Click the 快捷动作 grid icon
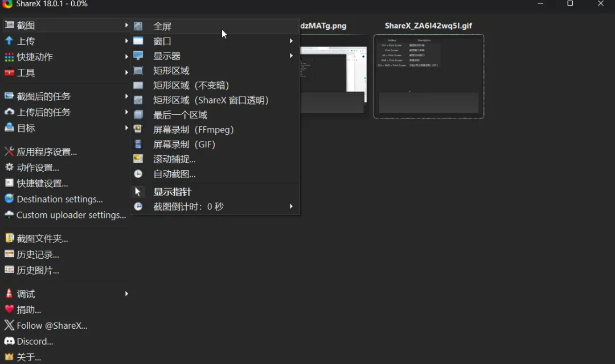The image size is (615, 364). [9, 57]
